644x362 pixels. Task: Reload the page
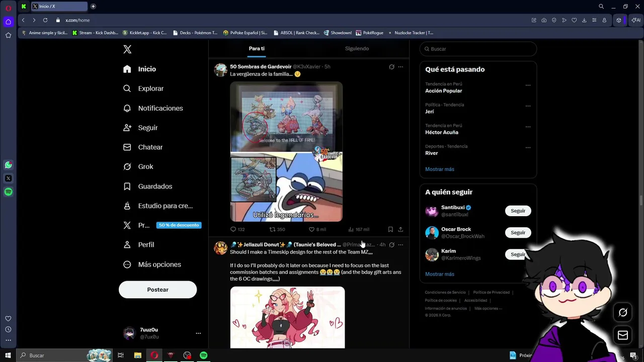point(45,20)
